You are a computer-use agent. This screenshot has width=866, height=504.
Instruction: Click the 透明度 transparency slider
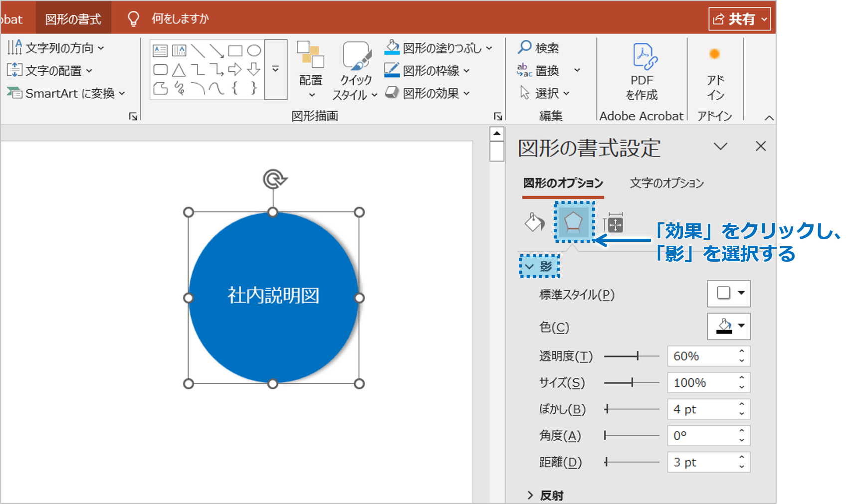(632, 356)
